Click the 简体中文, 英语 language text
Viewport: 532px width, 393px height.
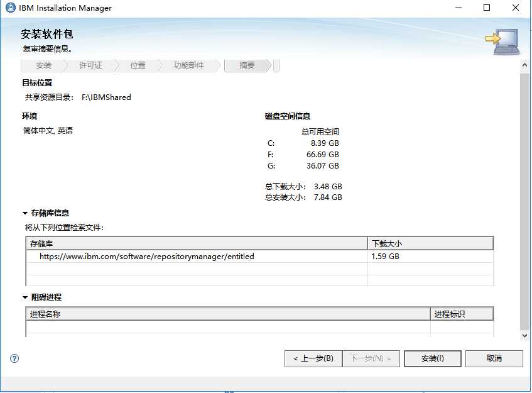point(48,131)
